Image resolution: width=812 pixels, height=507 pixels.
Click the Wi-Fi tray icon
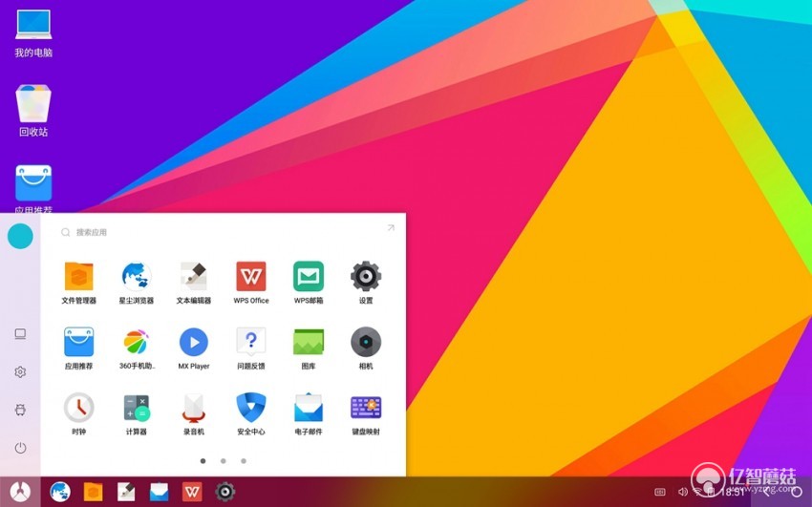697,492
